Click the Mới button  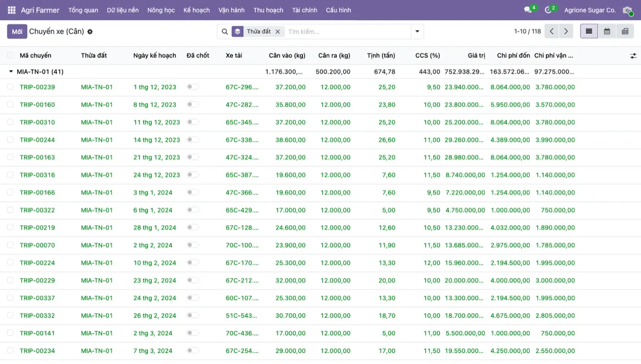pos(17,31)
